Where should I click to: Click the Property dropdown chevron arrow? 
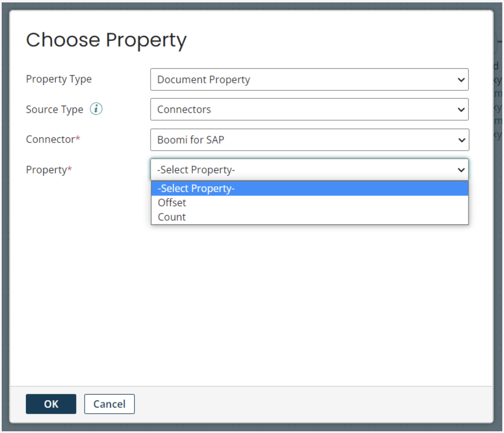461,170
